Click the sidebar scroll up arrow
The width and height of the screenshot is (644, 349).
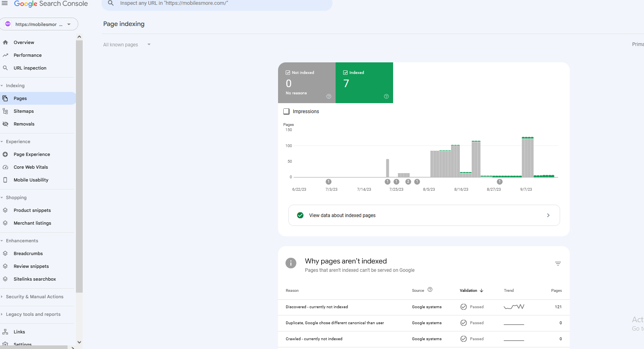(x=79, y=37)
